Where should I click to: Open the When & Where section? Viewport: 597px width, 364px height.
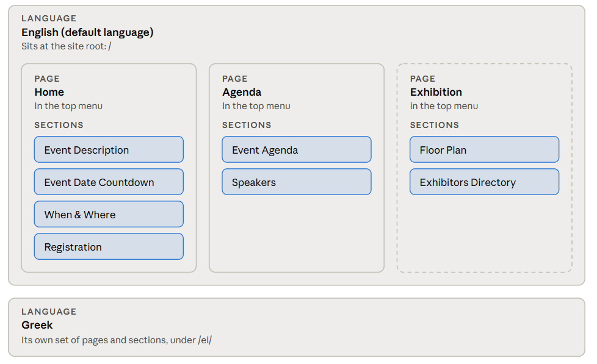point(109,214)
